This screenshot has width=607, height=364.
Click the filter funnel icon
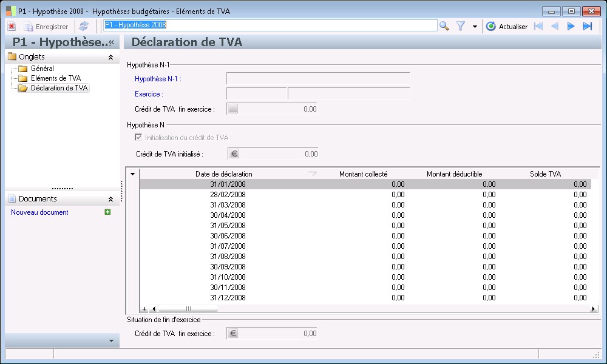tap(461, 26)
